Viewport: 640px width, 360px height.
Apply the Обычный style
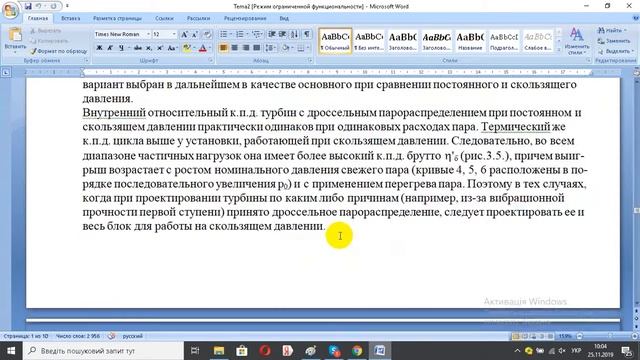[335, 41]
